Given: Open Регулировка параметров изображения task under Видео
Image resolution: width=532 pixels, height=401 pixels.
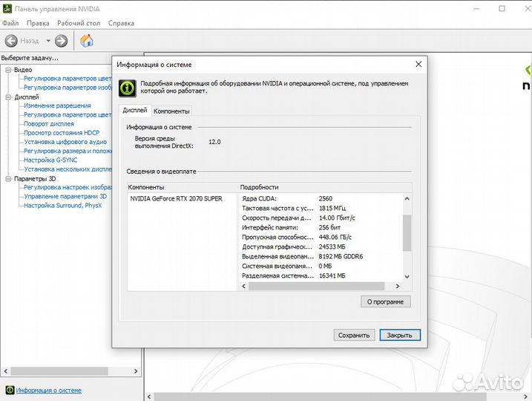Looking at the screenshot, I should tap(68, 88).
